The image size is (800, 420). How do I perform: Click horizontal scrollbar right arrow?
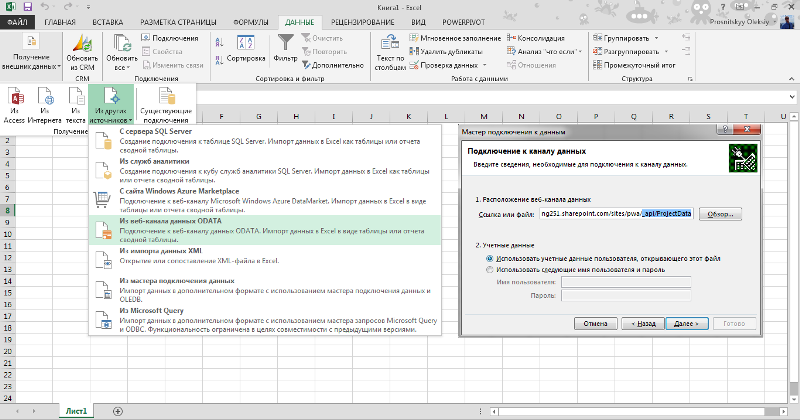click(784, 411)
